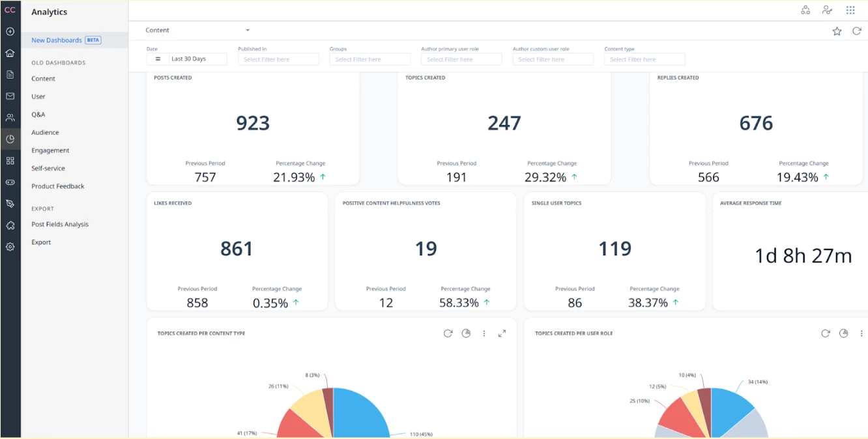Open the pen nib design icon in sidebar
This screenshot has height=439, width=868.
point(10,203)
